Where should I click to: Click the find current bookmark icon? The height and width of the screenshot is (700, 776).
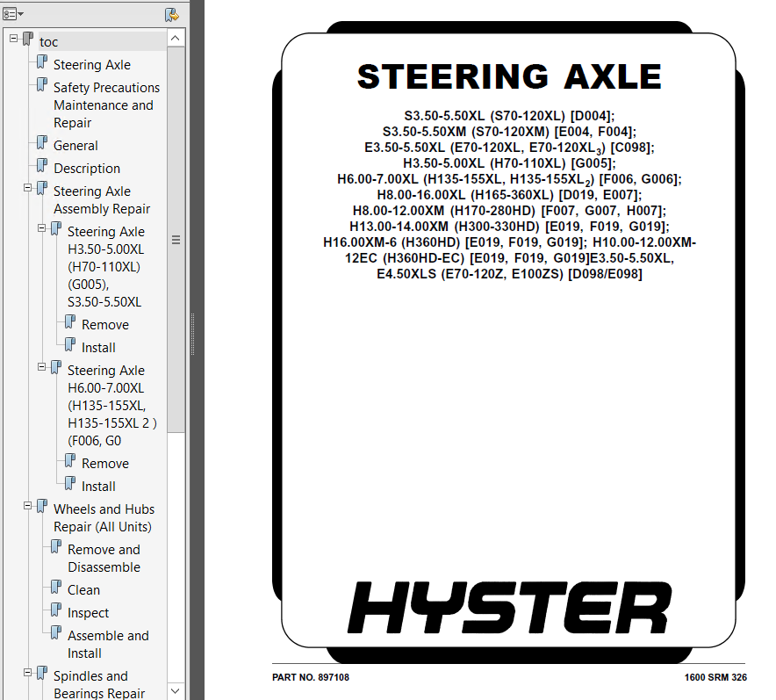(172, 14)
